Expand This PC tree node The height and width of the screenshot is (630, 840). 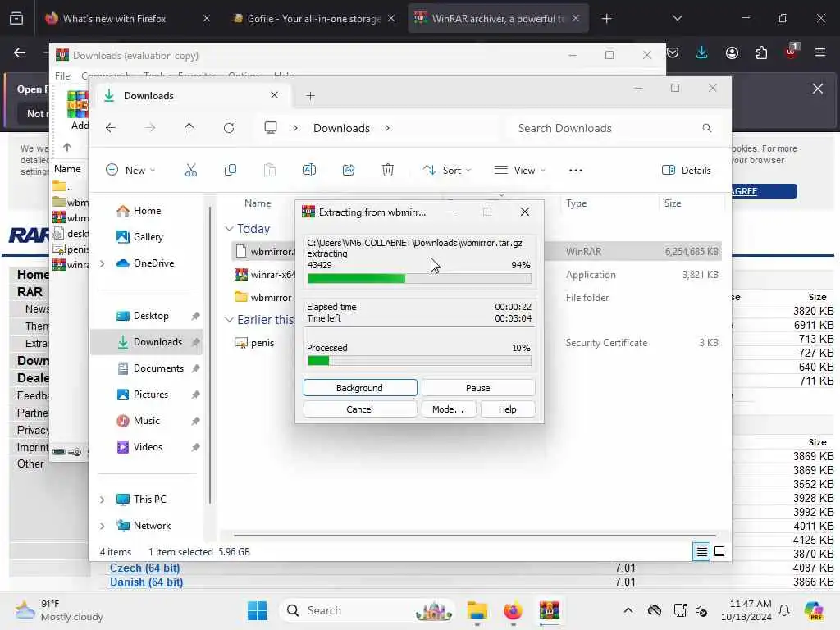click(x=103, y=500)
